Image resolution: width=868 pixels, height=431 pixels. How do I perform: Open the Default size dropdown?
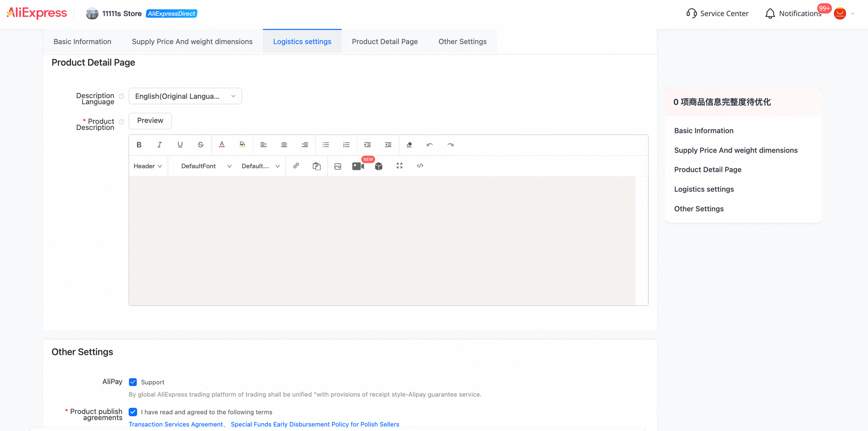tap(260, 166)
